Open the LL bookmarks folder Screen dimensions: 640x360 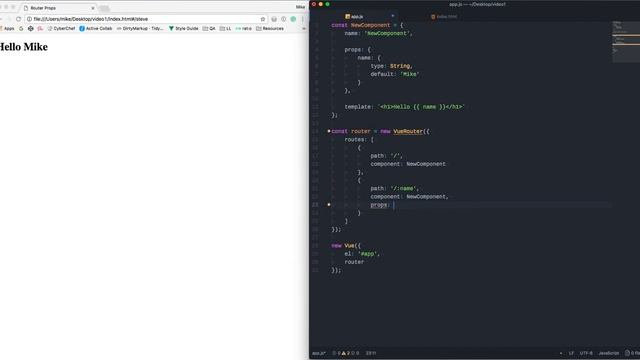[x=225, y=29]
